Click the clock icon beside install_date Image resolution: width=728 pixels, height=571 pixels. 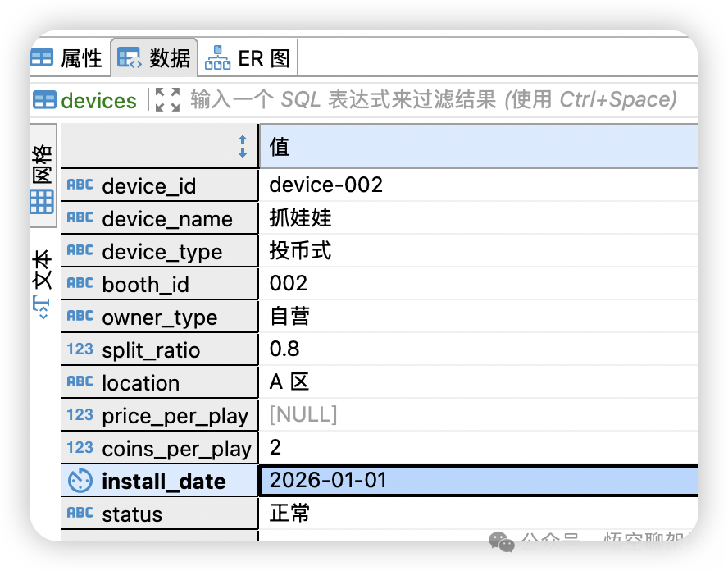click(x=80, y=481)
